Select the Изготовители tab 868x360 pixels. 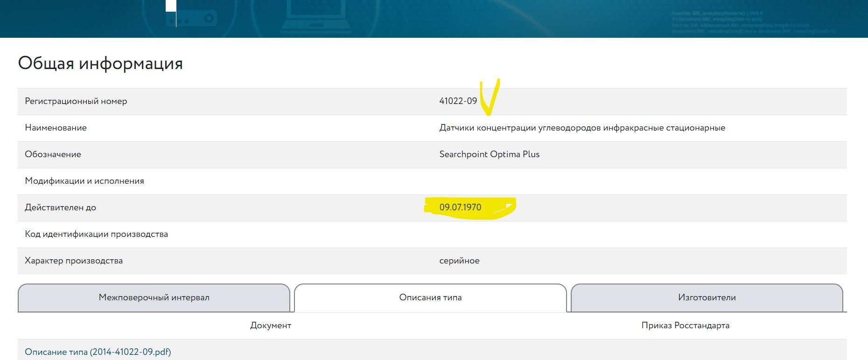(x=707, y=298)
